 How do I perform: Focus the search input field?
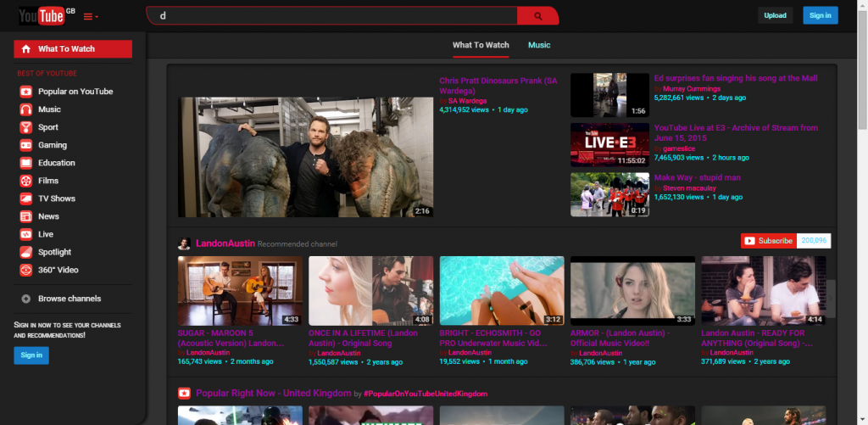point(332,16)
